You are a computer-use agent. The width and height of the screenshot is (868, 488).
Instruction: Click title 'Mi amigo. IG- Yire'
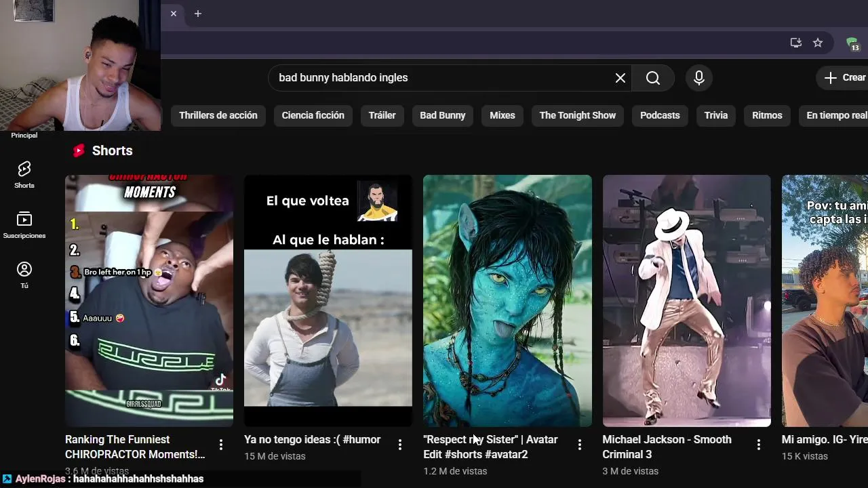point(825,440)
